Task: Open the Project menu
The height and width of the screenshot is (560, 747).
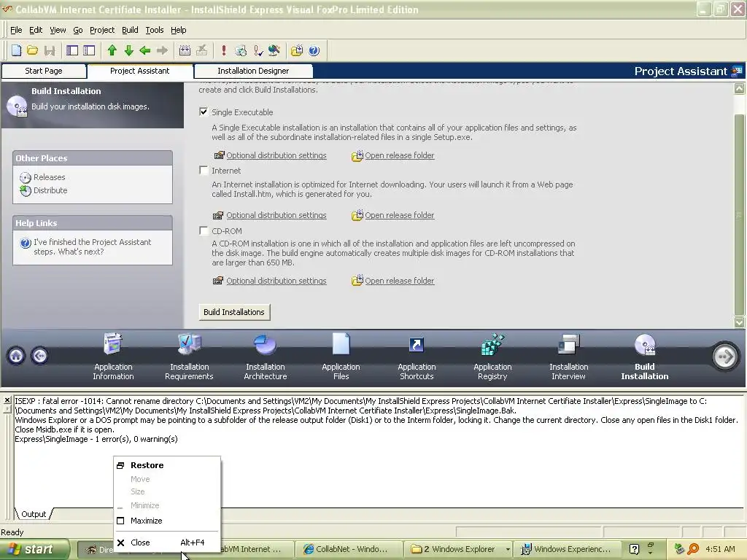Action: 102,30
